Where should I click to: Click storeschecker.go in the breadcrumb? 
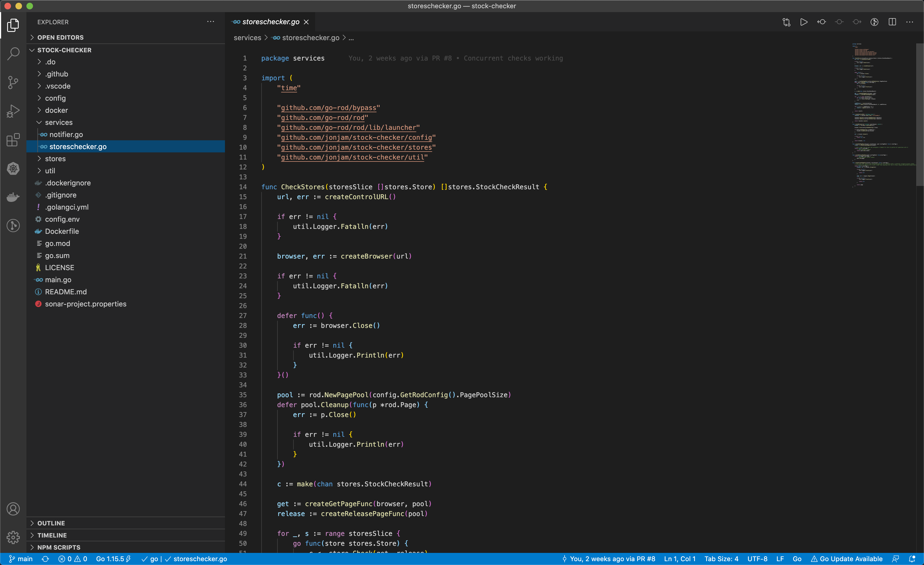point(310,38)
